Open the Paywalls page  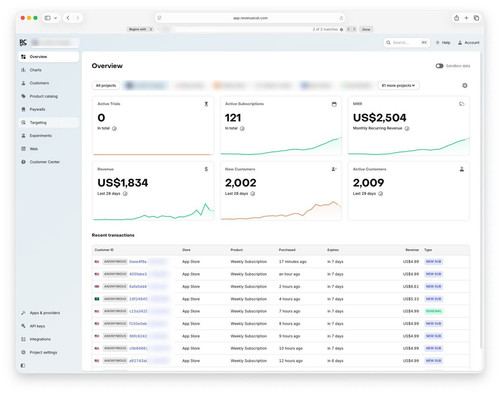point(37,109)
